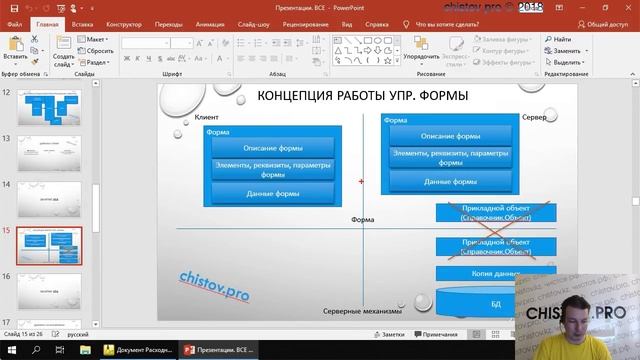Collapse the ribbon using the chevron arrow
The image size is (640, 360).
pyautogui.click(x=633, y=74)
